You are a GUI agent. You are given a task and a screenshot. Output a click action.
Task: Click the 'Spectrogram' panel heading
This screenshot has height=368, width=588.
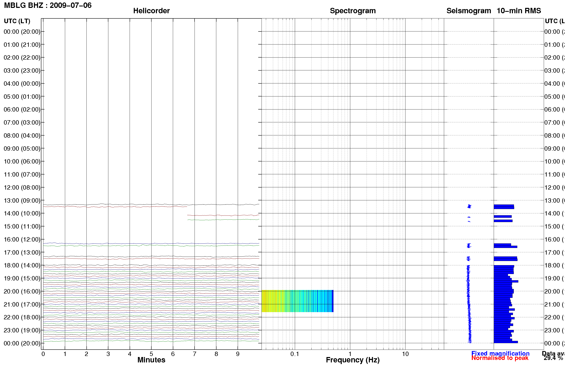[x=353, y=11]
